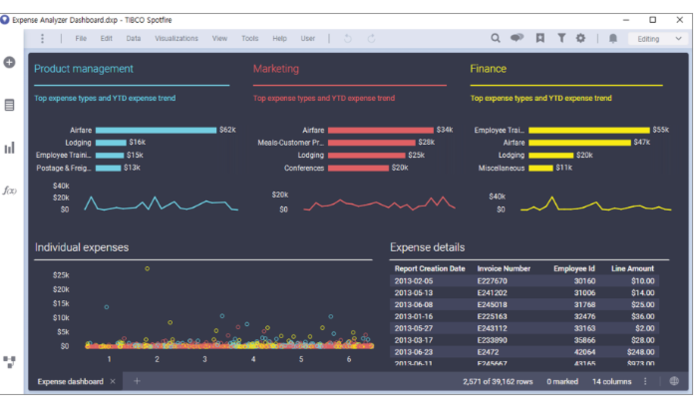Screen dimensions: 700x401
Task: Open the Data in analysis panel icon
Action: pyautogui.click(x=10, y=105)
